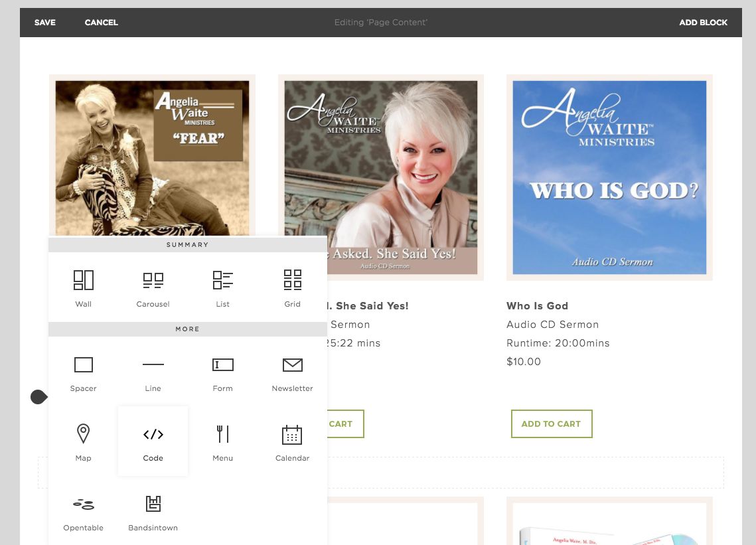
Task: Cancel editing page content
Action: click(x=102, y=22)
